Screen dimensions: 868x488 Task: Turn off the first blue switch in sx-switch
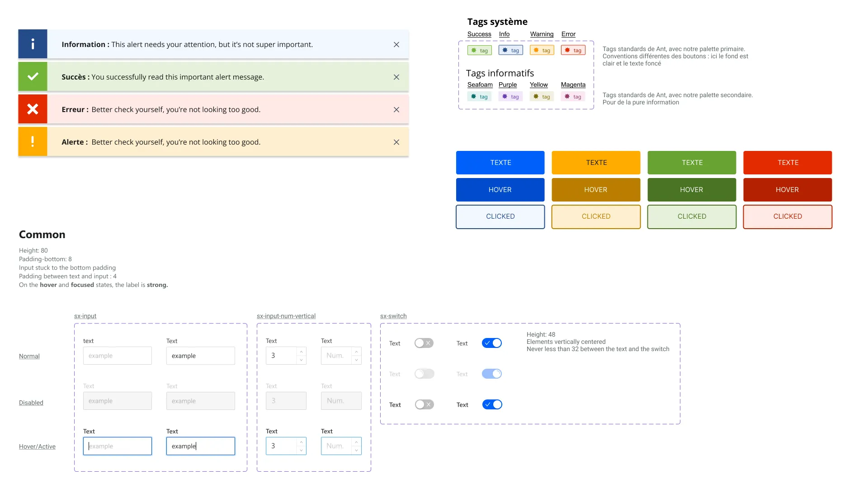coord(492,343)
